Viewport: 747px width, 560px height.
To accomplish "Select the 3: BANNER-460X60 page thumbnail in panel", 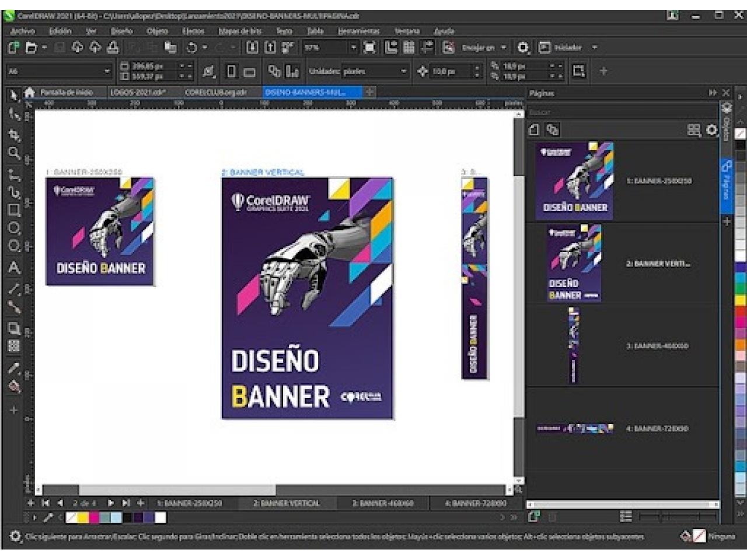I will pyautogui.click(x=574, y=346).
